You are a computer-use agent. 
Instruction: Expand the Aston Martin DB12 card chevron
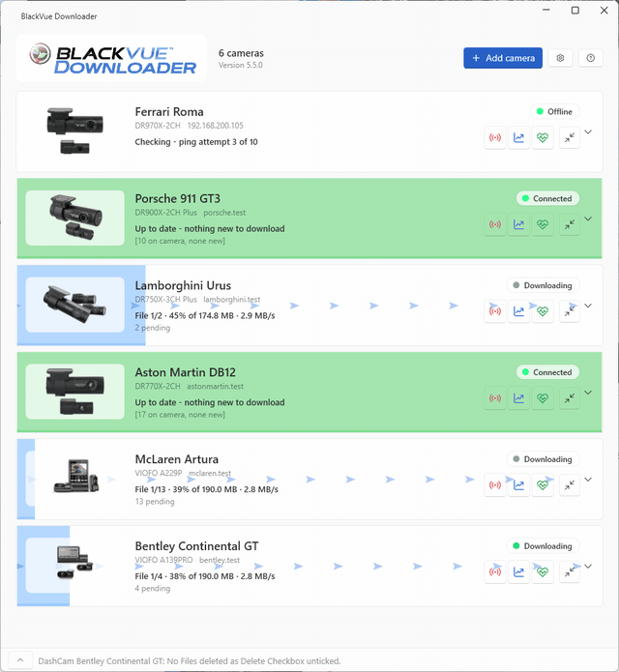coord(588,393)
